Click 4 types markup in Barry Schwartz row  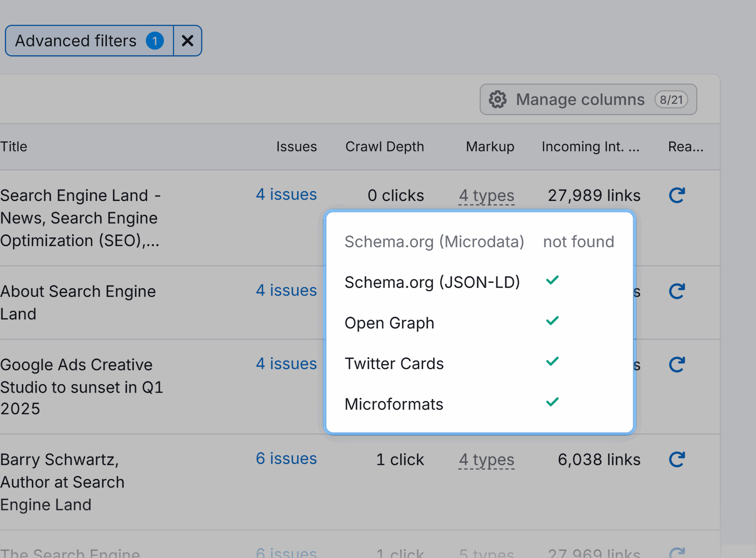[487, 460]
